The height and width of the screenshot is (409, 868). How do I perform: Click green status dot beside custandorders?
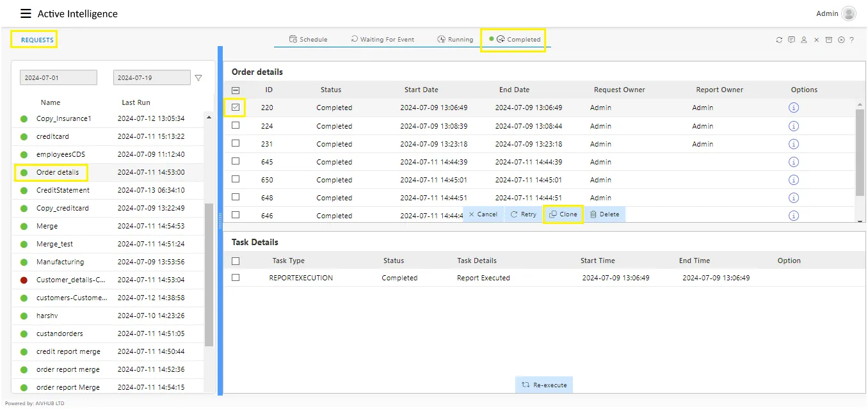[x=24, y=333]
